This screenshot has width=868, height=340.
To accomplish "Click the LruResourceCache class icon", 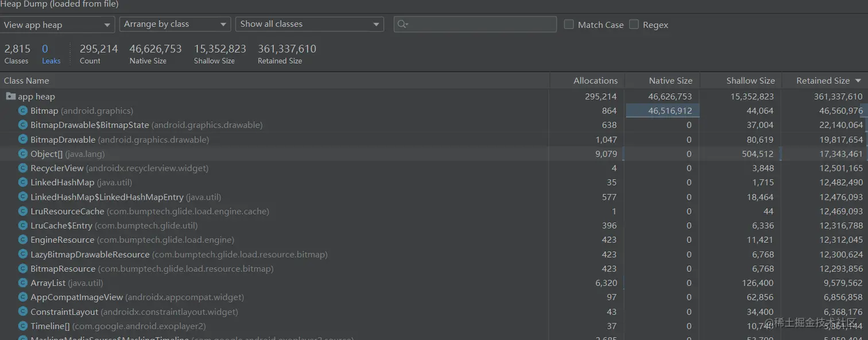I will [23, 211].
